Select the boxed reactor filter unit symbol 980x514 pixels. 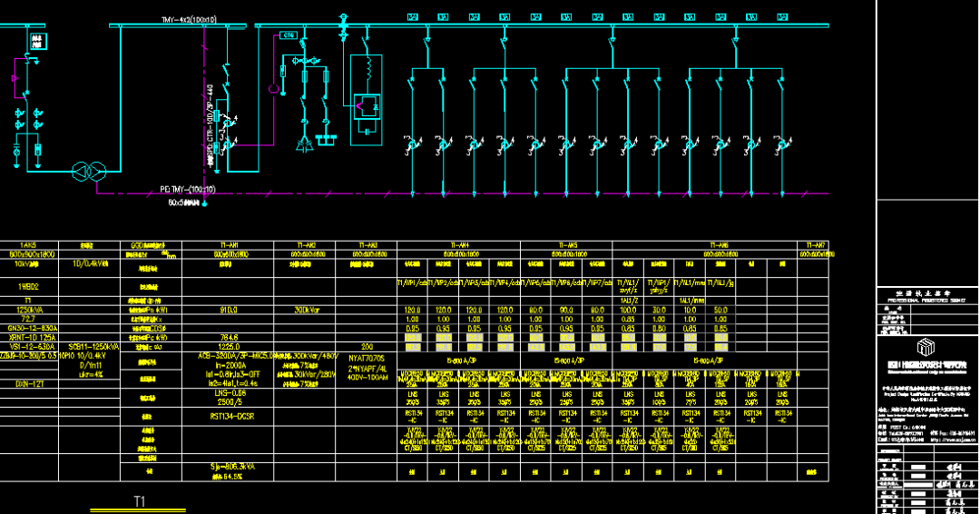pos(366,100)
